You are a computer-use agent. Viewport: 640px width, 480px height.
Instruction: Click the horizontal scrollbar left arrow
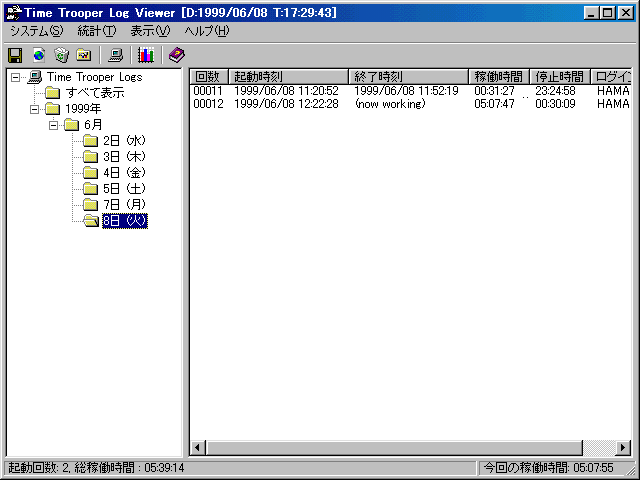coord(198,448)
